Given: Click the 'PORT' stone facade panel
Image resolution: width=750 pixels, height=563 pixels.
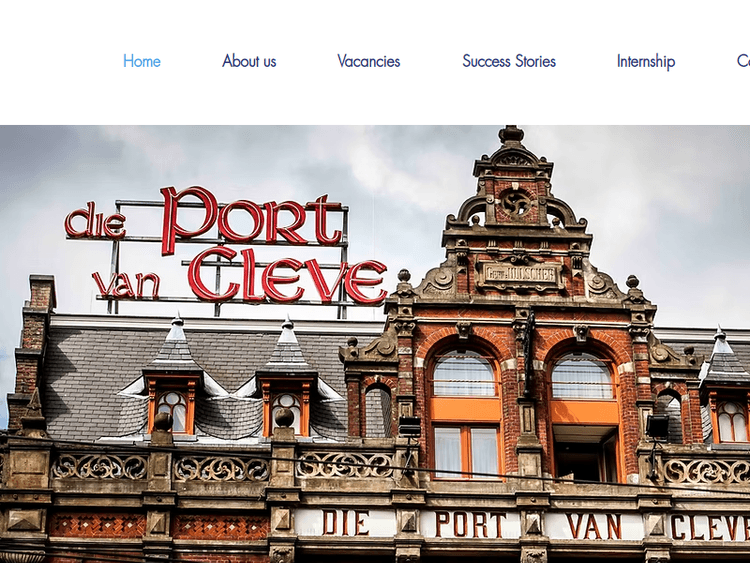Looking at the screenshot, I should 469,524.
